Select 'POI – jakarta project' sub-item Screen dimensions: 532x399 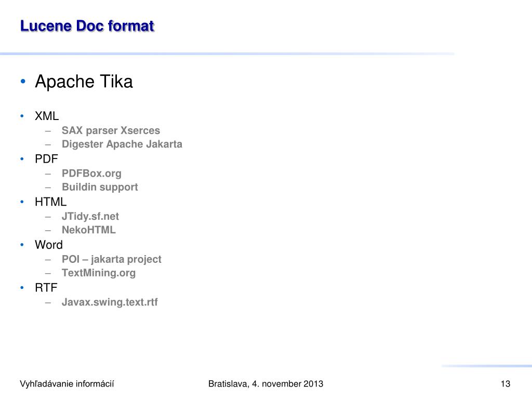point(111,259)
